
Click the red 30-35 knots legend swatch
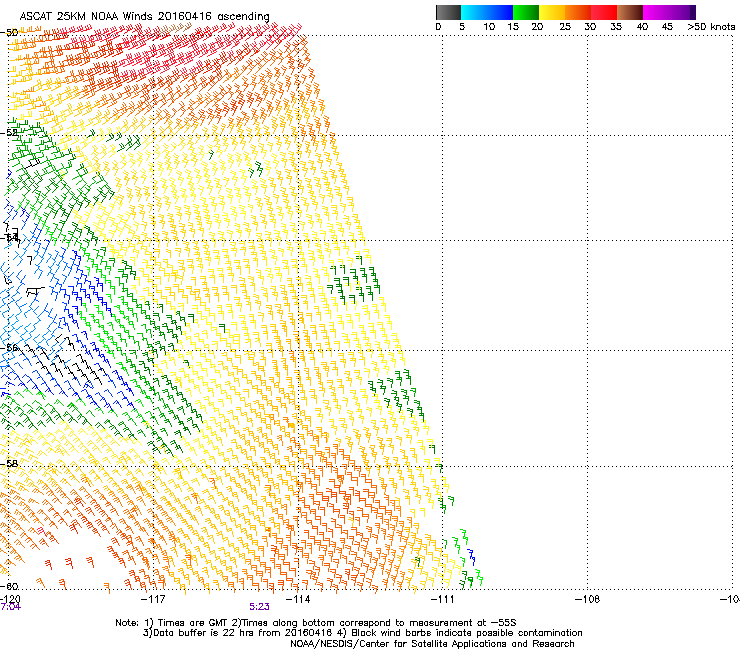604,12
